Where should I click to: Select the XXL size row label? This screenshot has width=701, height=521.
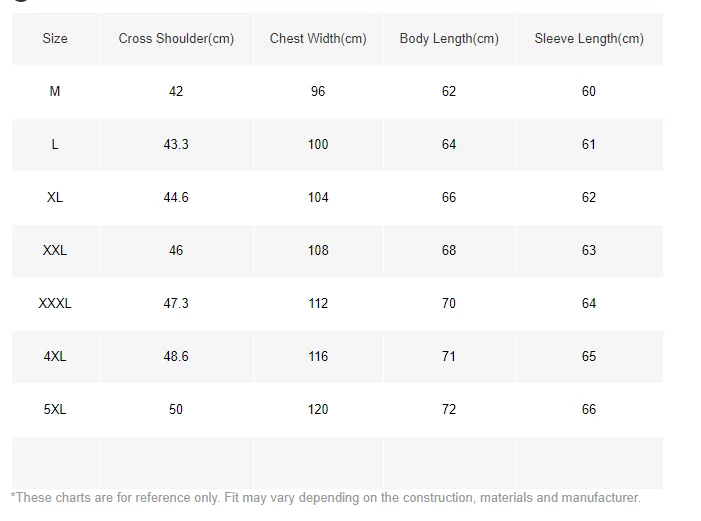click(55, 250)
